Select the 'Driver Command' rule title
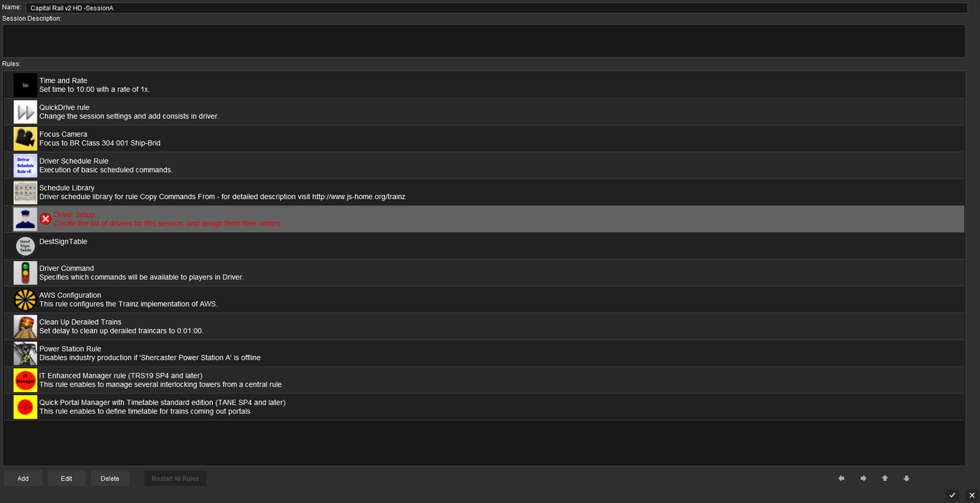Image resolution: width=980 pixels, height=503 pixels. tap(67, 268)
